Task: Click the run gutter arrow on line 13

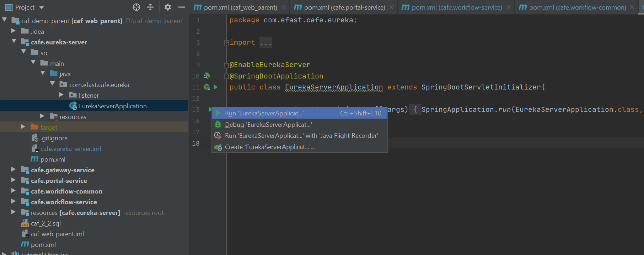Action: pyautogui.click(x=210, y=109)
